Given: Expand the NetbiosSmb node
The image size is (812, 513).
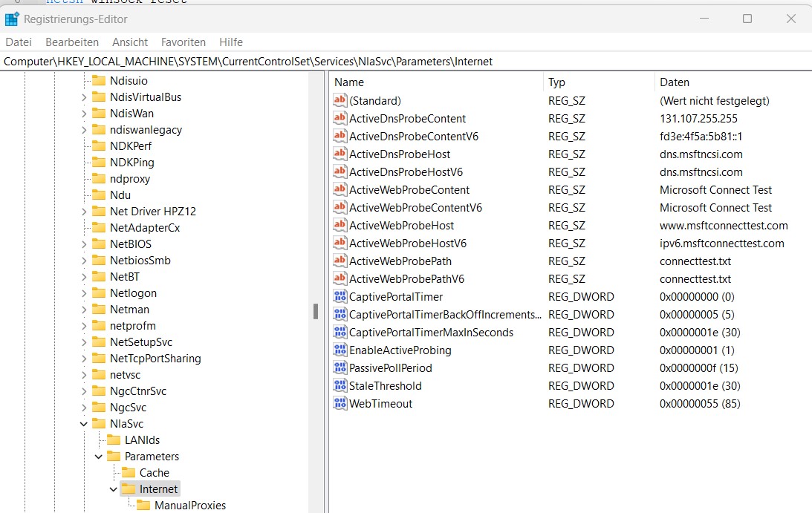Looking at the screenshot, I should click(84, 261).
